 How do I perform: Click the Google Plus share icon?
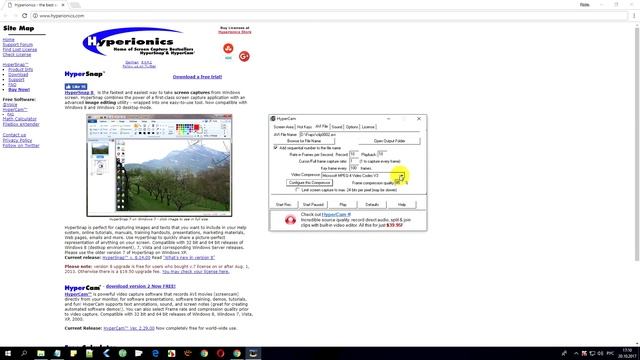pos(244,56)
